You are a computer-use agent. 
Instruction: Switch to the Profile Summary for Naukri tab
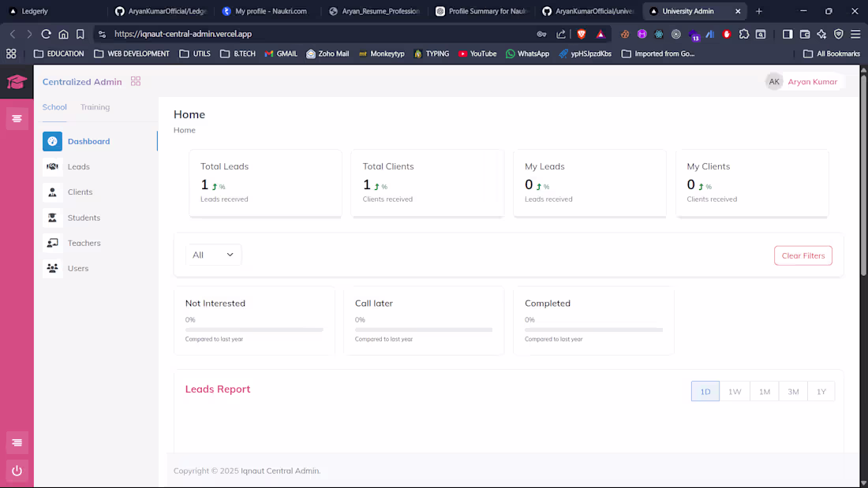pyautogui.click(x=481, y=11)
